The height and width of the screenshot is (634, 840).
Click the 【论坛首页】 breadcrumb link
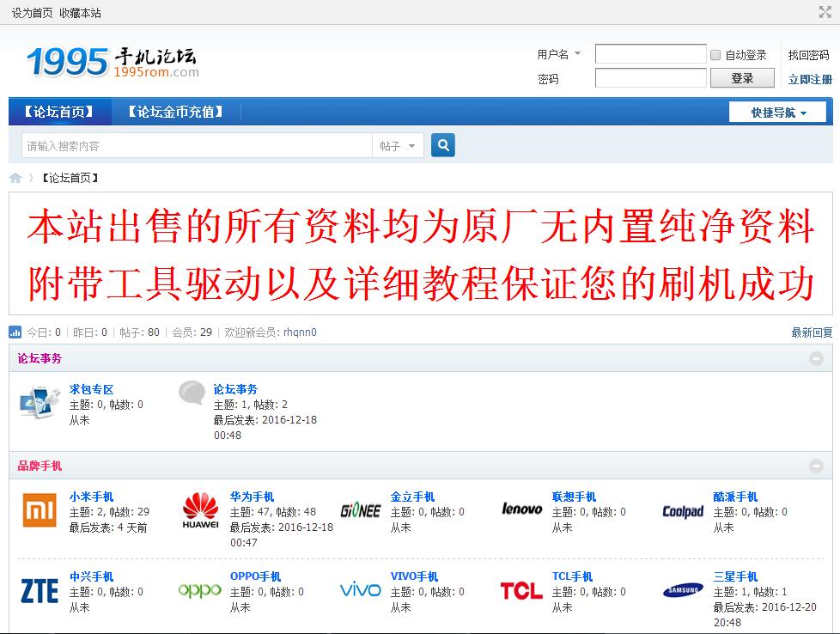click(70, 178)
